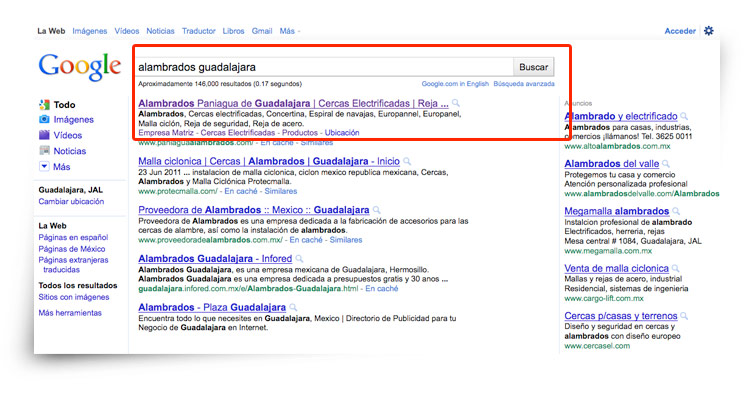The height and width of the screenshot is (395, 749).
Task: Filter by Sitios con imágenes
Action: [x=74, y=297]
